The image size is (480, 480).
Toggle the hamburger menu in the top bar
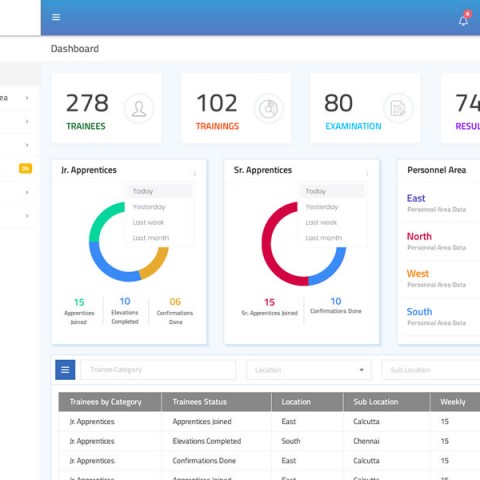[x=56, y=17]
